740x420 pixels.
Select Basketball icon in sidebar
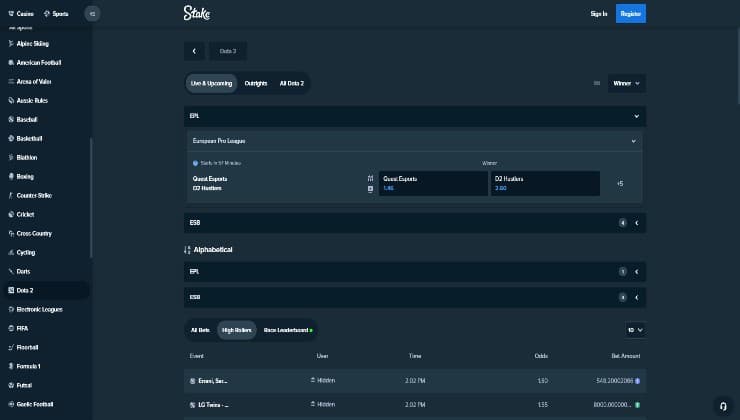coord(11,138)
